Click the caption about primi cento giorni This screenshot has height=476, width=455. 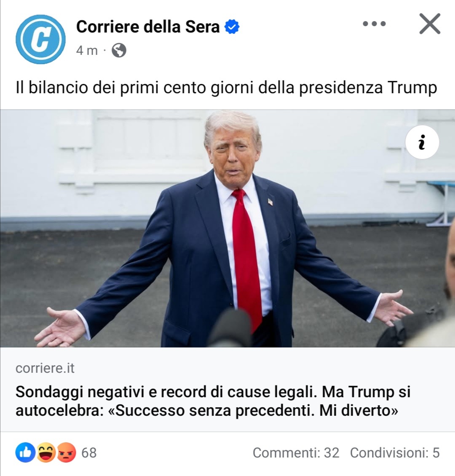pyautogui.click(x=226, y=88)
